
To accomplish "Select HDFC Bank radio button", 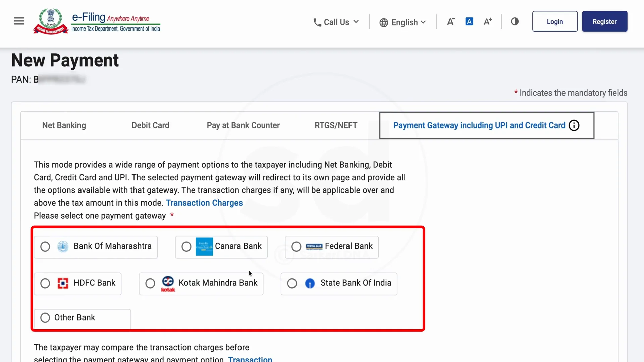I will pos(45,283).
